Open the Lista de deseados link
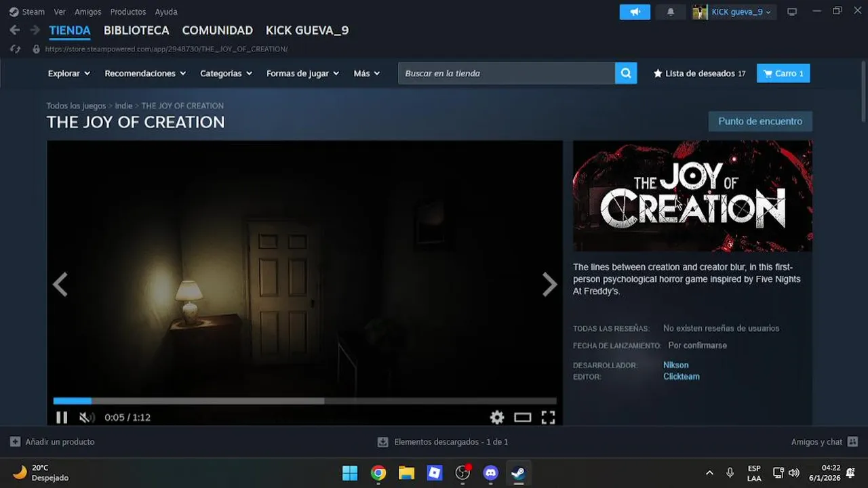 [x=700, y=73]
